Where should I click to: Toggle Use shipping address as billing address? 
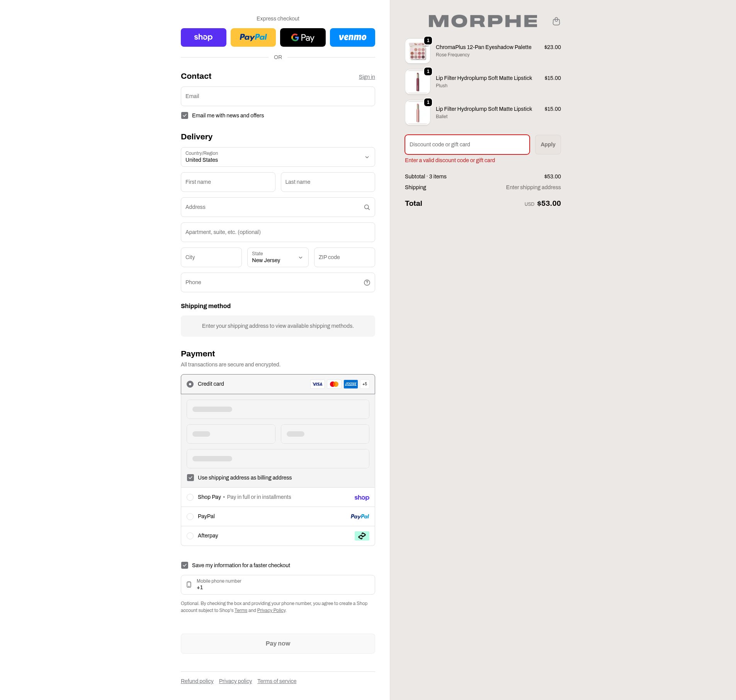tap(190, 478)
